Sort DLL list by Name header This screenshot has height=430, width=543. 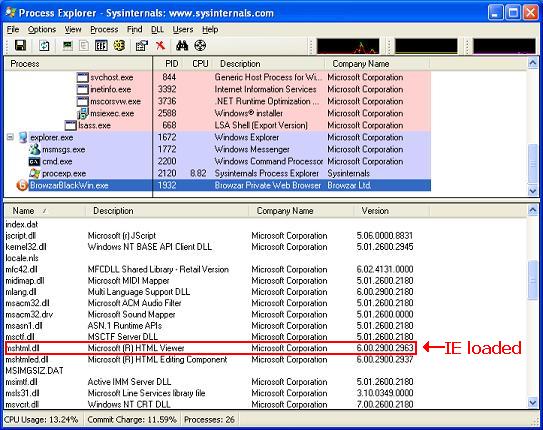click(45, 210)
